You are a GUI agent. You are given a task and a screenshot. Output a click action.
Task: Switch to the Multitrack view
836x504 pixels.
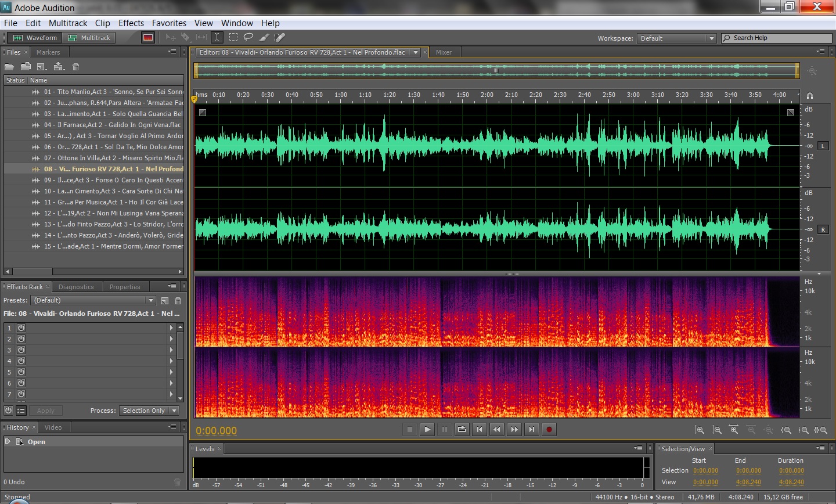tap(89, 38)
